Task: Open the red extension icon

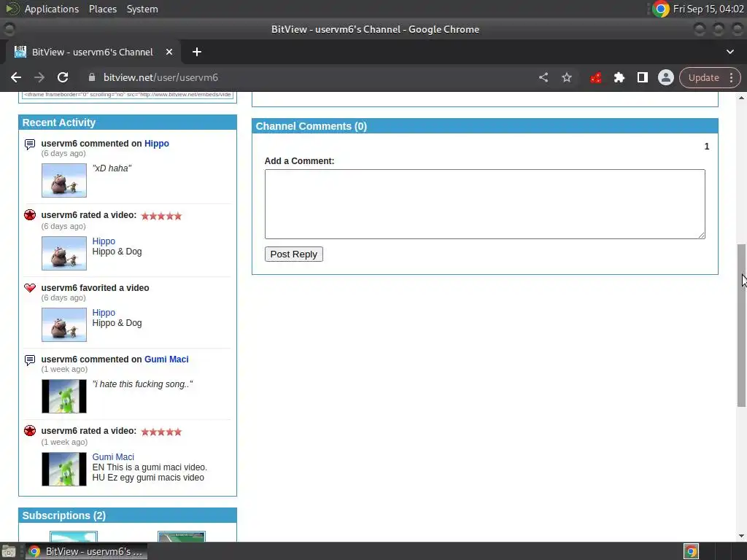Action: tap(595, 77)
